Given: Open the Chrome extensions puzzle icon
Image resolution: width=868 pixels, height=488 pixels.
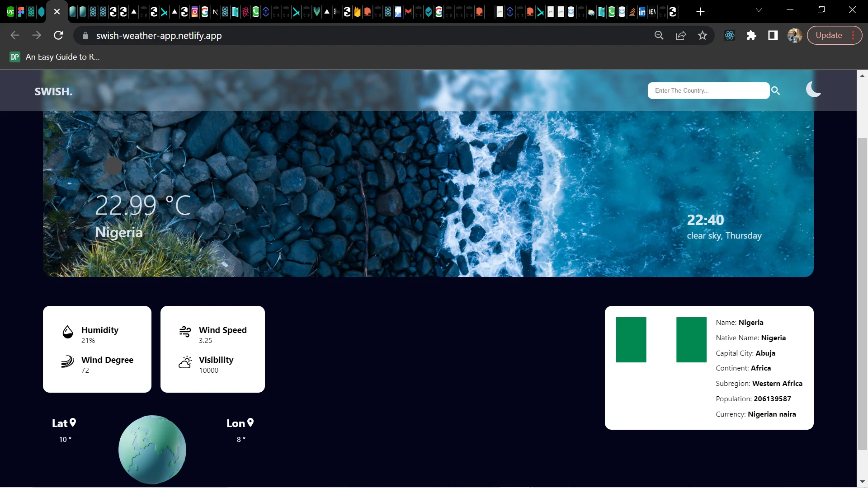Looking at the screenshot, I should pyautogui.click(x=751, y=35).
